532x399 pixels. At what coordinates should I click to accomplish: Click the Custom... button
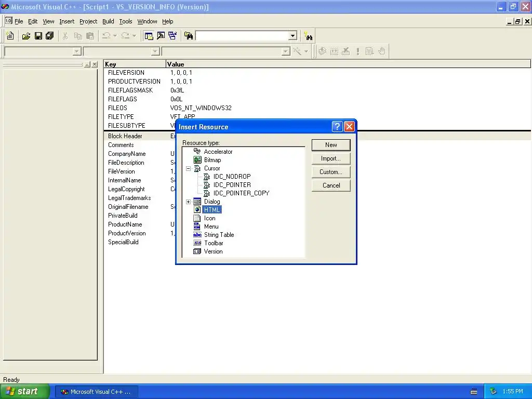tap(331, 171)
